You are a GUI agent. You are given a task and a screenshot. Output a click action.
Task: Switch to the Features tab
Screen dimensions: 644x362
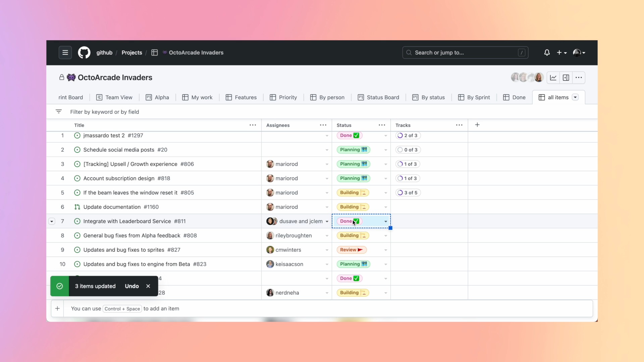tap(241, 97)
